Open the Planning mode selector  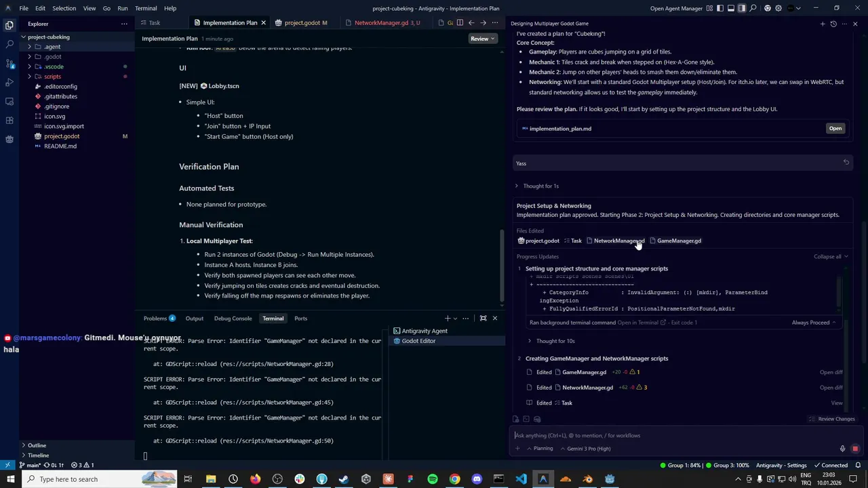[540, 449]
